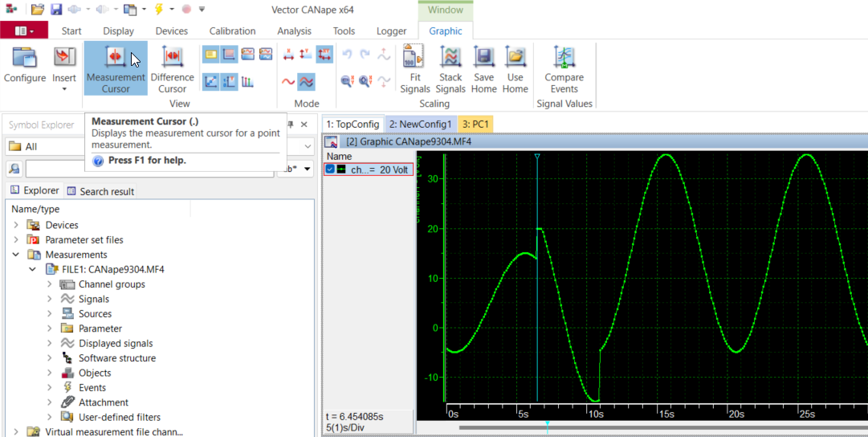Open the red File menu button

[24, 31]
